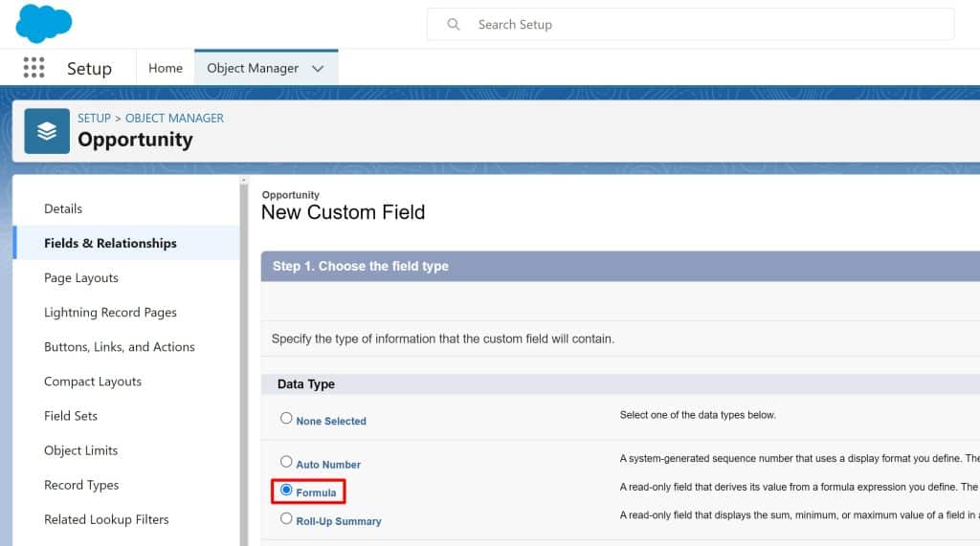The image size is (980, 546).
Task: Open the Object Manager tab
Action: (x=253, y=68)
